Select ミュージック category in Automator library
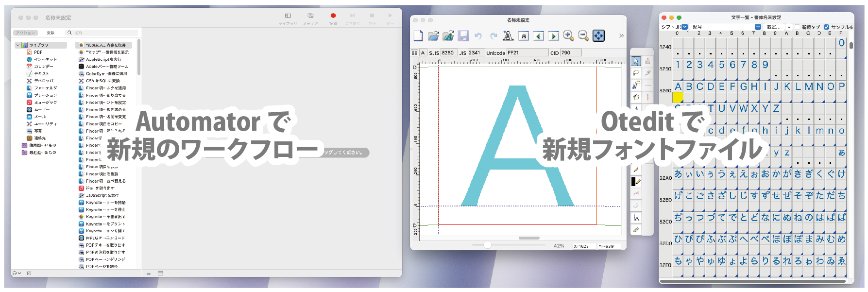The image size is (868, 292). click(x=45, y=103)
